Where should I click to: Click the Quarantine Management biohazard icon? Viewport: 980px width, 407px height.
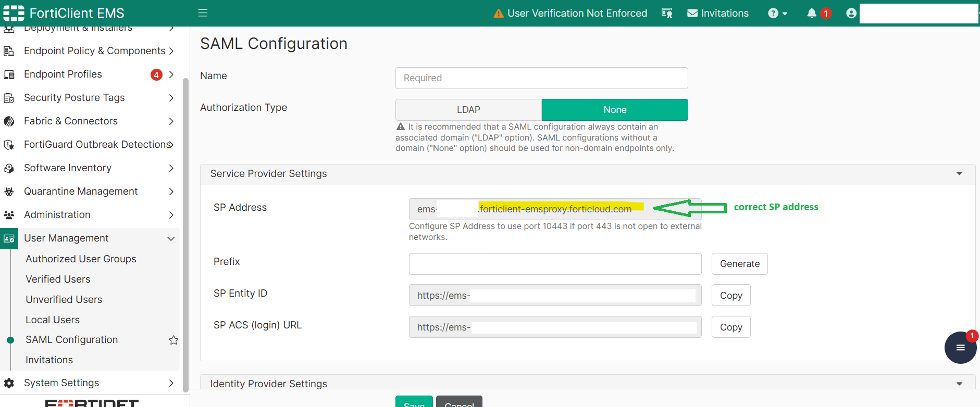click(x=9, y=192)
